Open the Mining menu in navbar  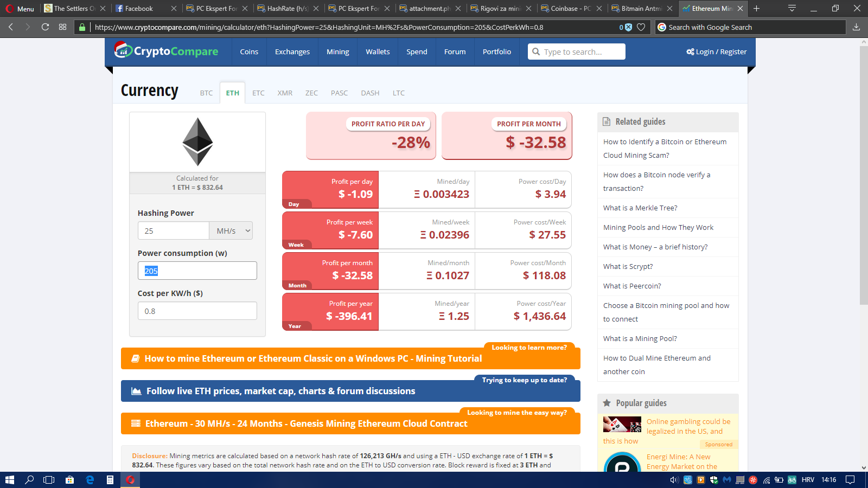(x=337, y=52)
